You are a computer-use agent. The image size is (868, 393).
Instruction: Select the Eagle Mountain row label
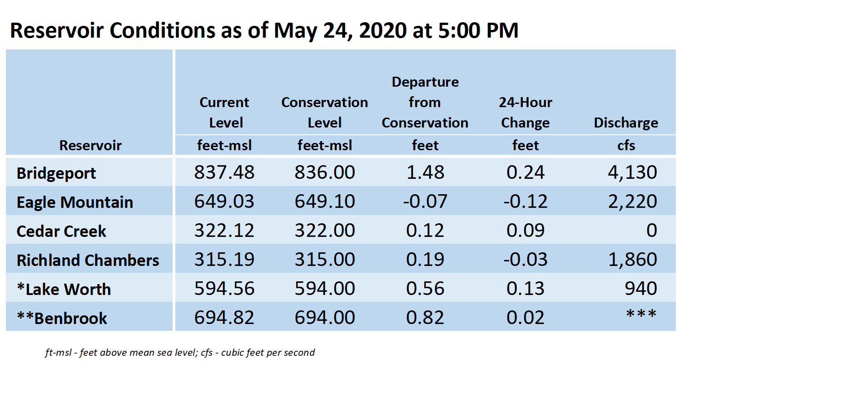tap(75, 202)
